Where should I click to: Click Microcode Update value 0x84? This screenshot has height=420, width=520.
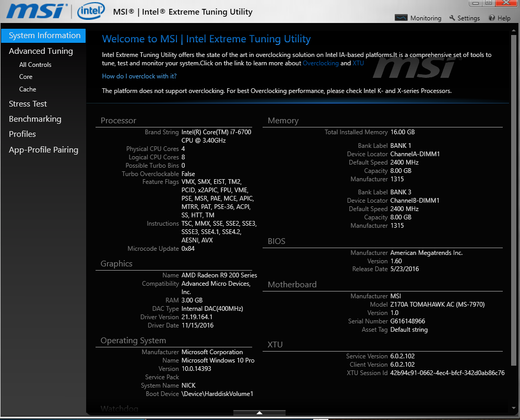(x=188, y=249)
